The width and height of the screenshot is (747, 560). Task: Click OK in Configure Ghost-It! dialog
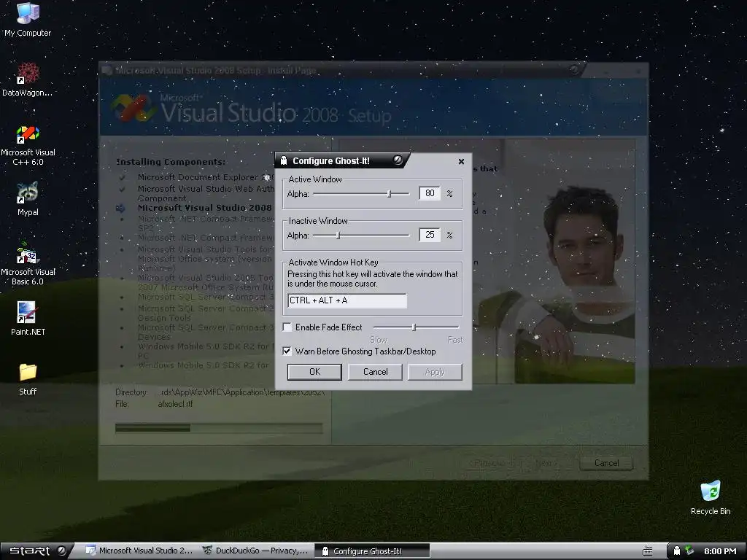pyautogui.click(x=314, y=372)
